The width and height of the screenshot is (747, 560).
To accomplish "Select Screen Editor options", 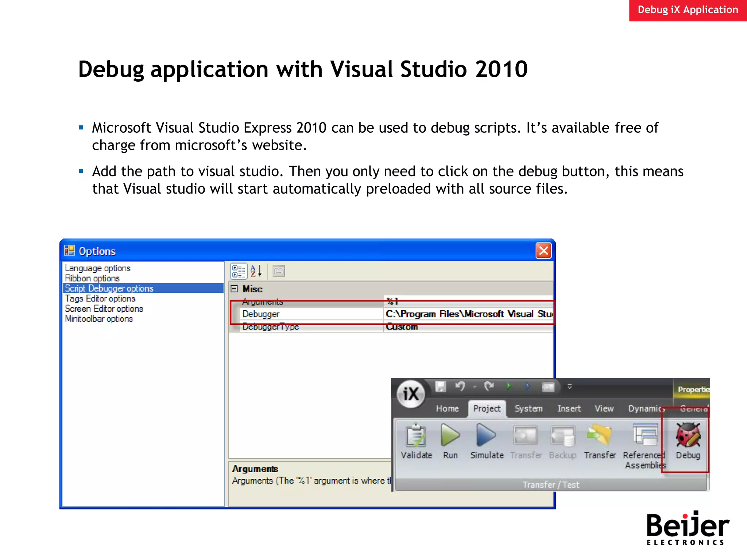I will pos(104,309).
